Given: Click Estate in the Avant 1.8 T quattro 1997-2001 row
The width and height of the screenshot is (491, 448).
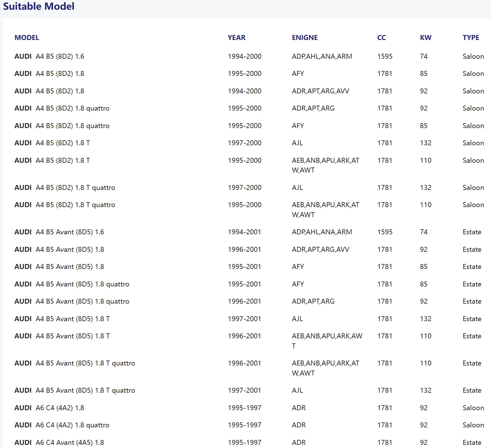Looking at the screenshot, I should (472, 391).
